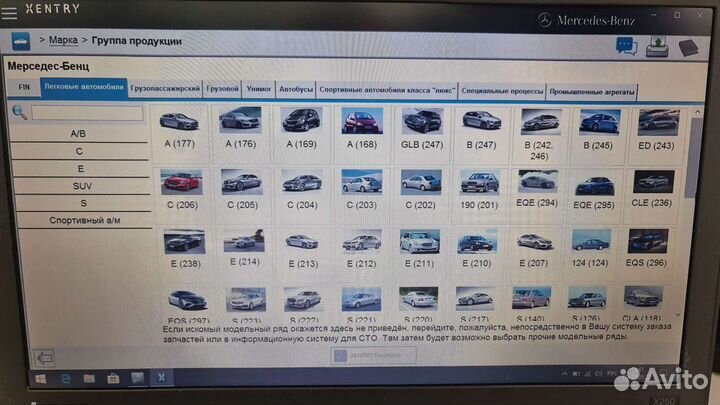This screenshot has width=720, height=405.
Task: Switch to the FIN tab
Action: 24,88
